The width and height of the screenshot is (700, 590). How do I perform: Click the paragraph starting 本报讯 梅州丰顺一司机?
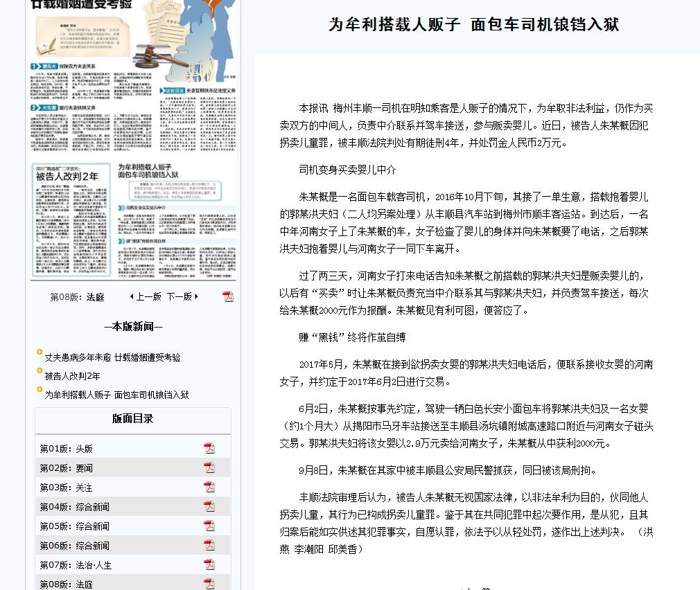point(466,125)
